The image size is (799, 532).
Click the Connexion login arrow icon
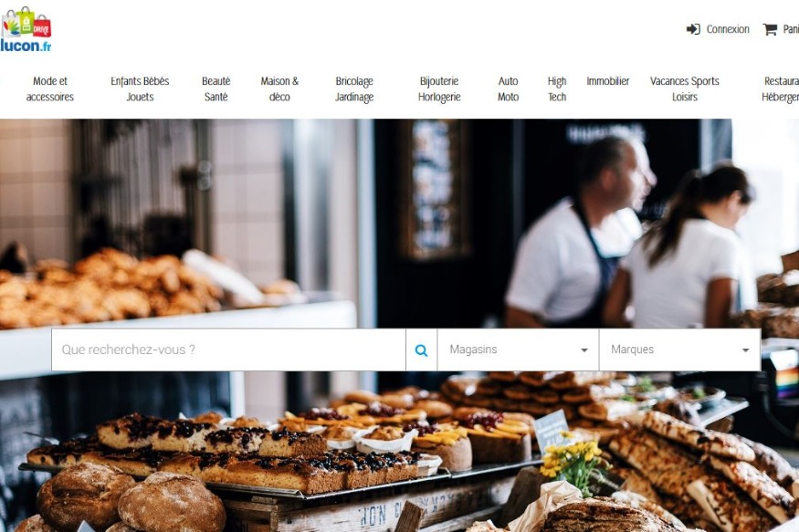coord(693,29)
